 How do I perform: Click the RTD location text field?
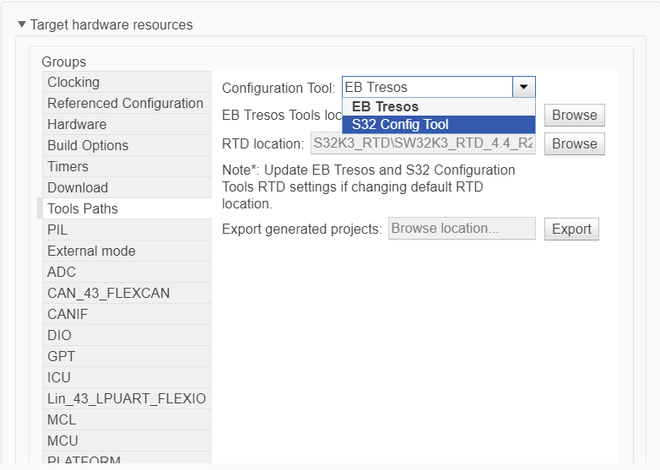point(423,143)
